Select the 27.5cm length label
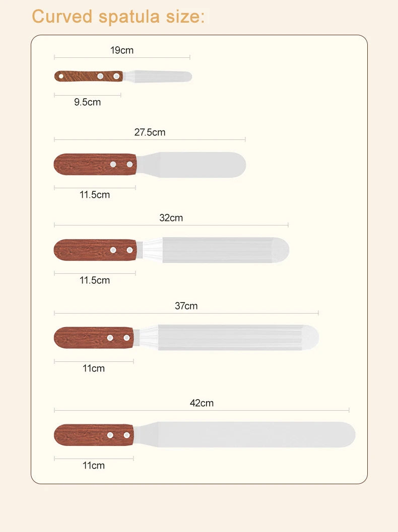The height and width of the screenshot is (532, 398). pyautogui.click(x=150, y=132)
